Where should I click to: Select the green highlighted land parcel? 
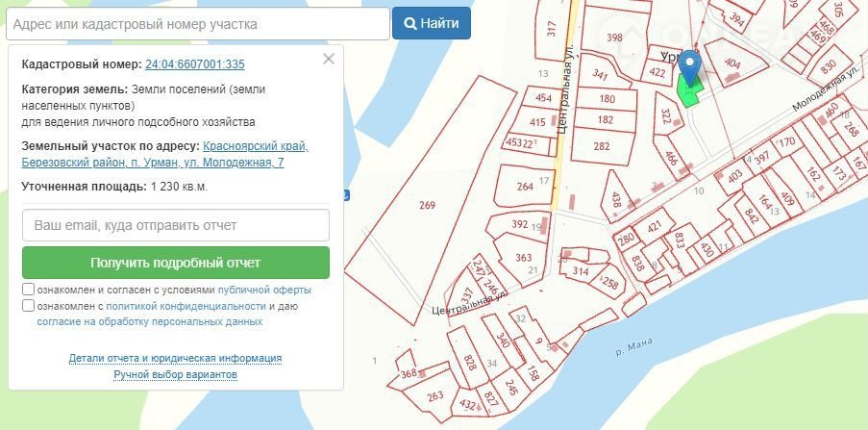click(686, 94)
